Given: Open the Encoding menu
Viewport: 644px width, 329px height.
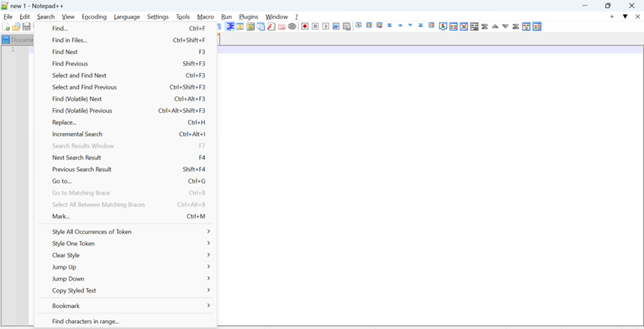Looking at the screenshot, I should [x=94, y=17].
